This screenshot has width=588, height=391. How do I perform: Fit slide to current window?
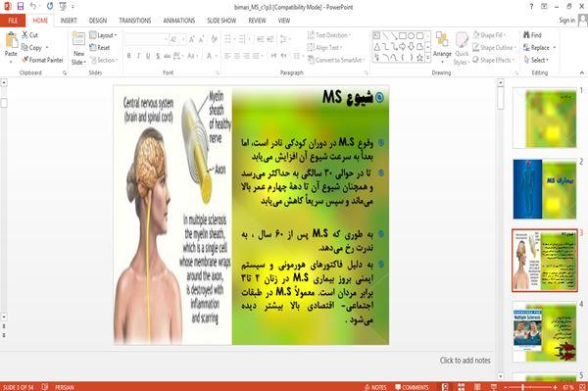tap(582, 387)
